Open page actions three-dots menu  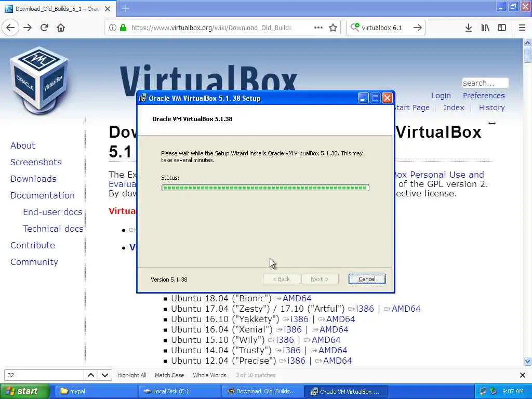[x=318, y=28]
